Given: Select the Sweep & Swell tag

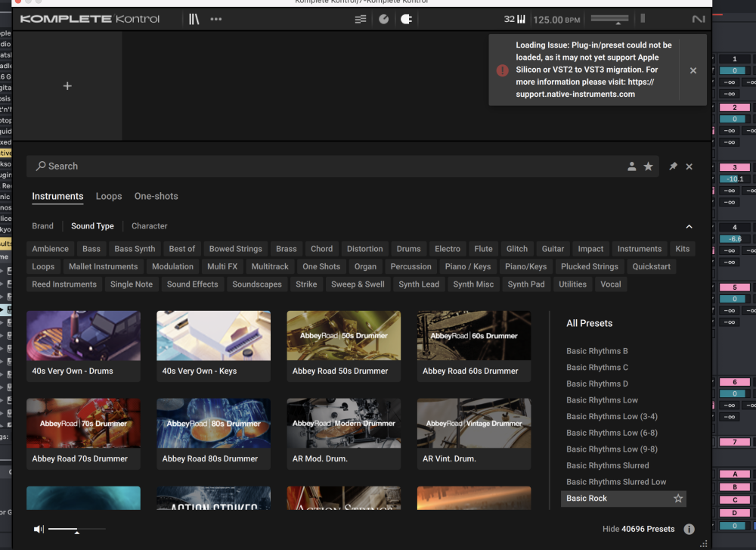Looking at the screenshot, I should tap(358, 284).
